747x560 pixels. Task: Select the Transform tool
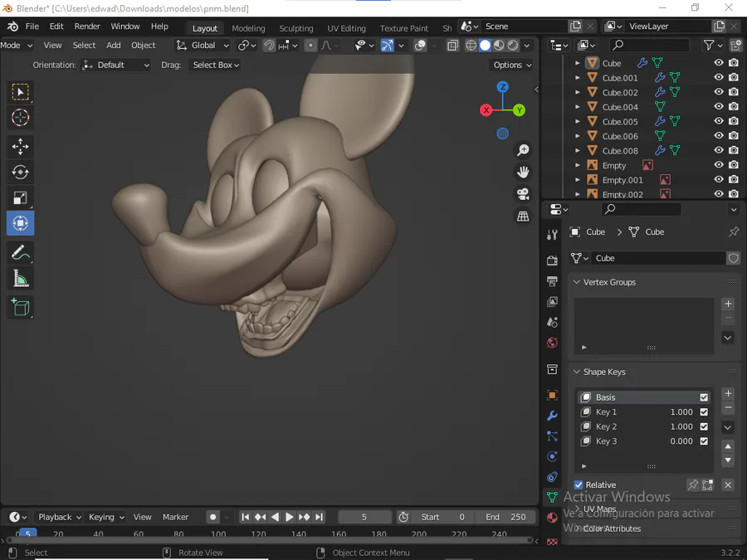21,223
